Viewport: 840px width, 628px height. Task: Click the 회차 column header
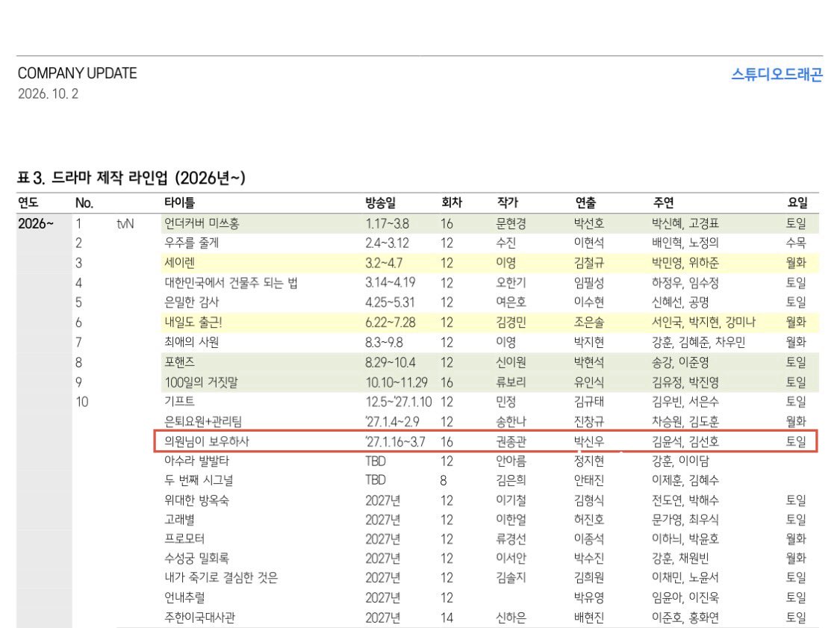click(452, 202)
